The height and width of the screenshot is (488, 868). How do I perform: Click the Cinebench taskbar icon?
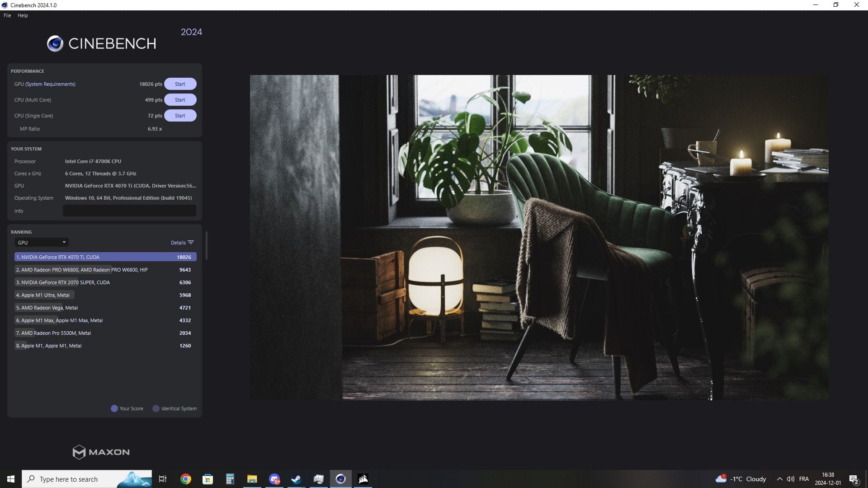pyautogui.click(x=340, y=479)
